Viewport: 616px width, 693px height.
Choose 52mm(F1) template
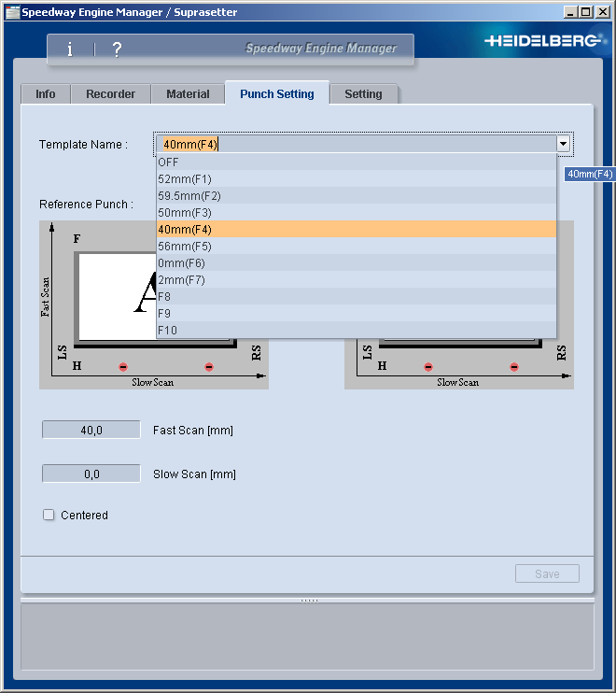(357, 179)
